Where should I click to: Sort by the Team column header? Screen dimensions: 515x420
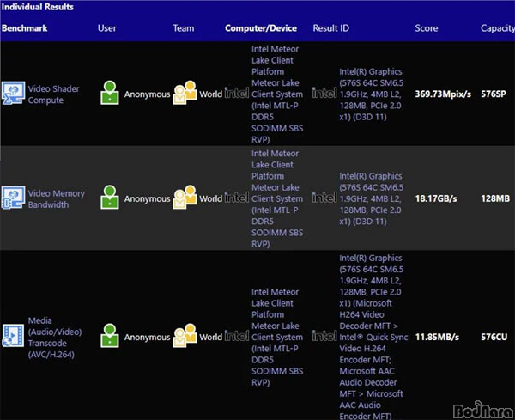click(184, 28)
